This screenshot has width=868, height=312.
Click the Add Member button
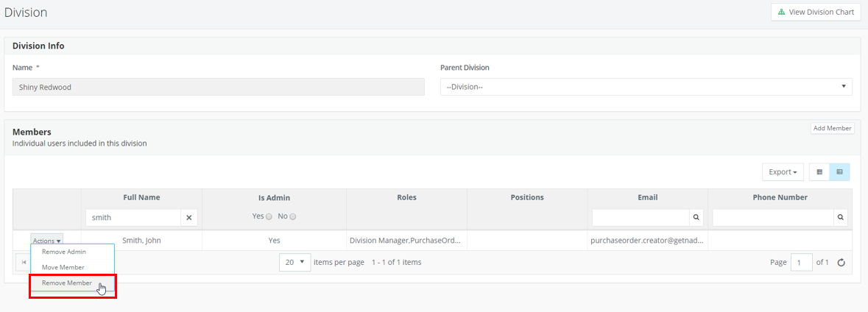click(833, 128)
